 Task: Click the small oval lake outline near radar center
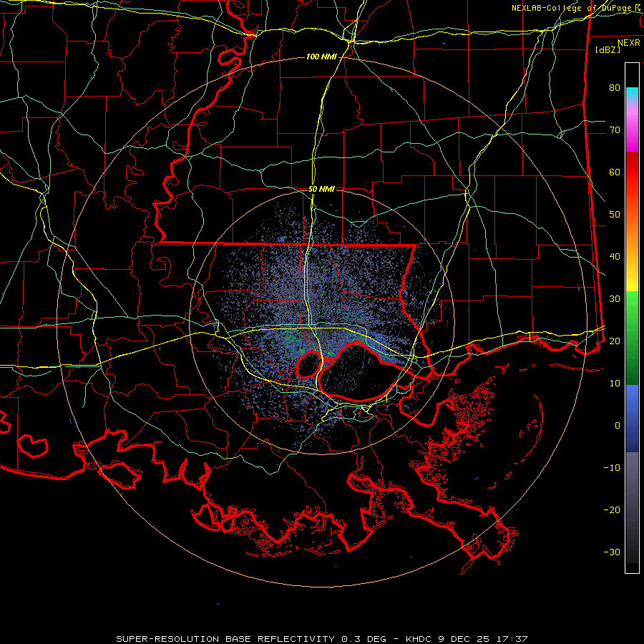309,364
